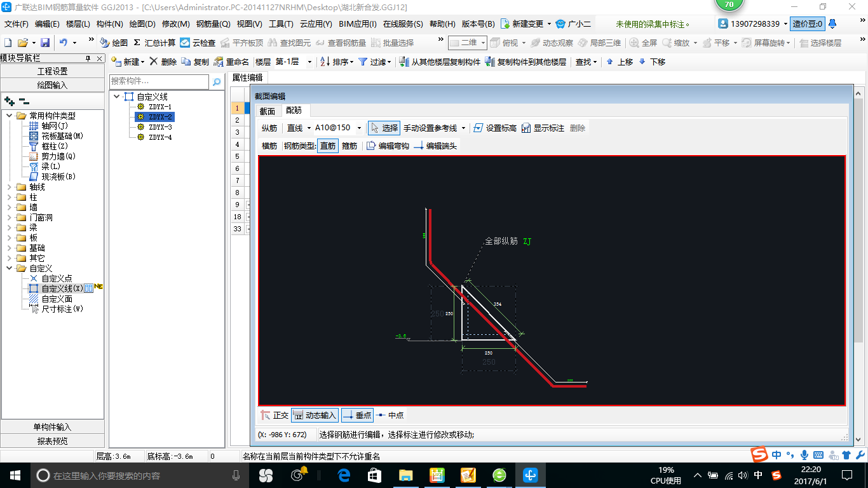Click the 搜索构件 search input field
868x488 pixels.
(159, 81)
